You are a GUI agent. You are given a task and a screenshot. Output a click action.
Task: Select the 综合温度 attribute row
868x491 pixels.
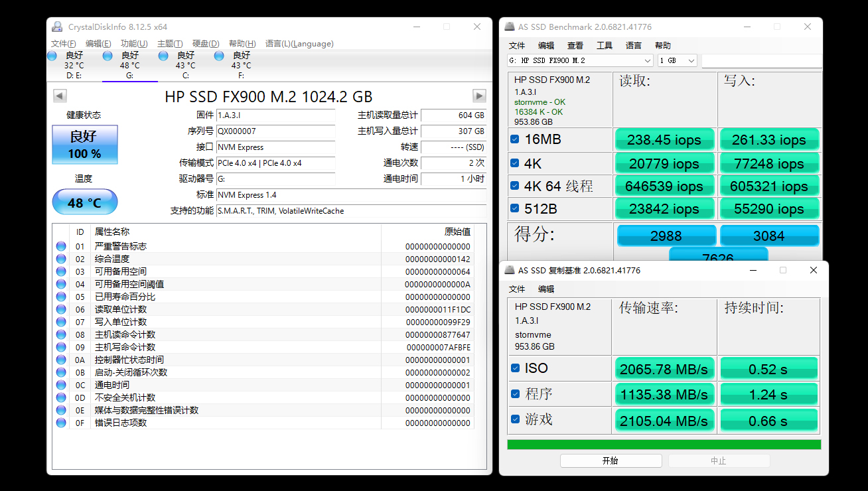[x=264, y=259]
